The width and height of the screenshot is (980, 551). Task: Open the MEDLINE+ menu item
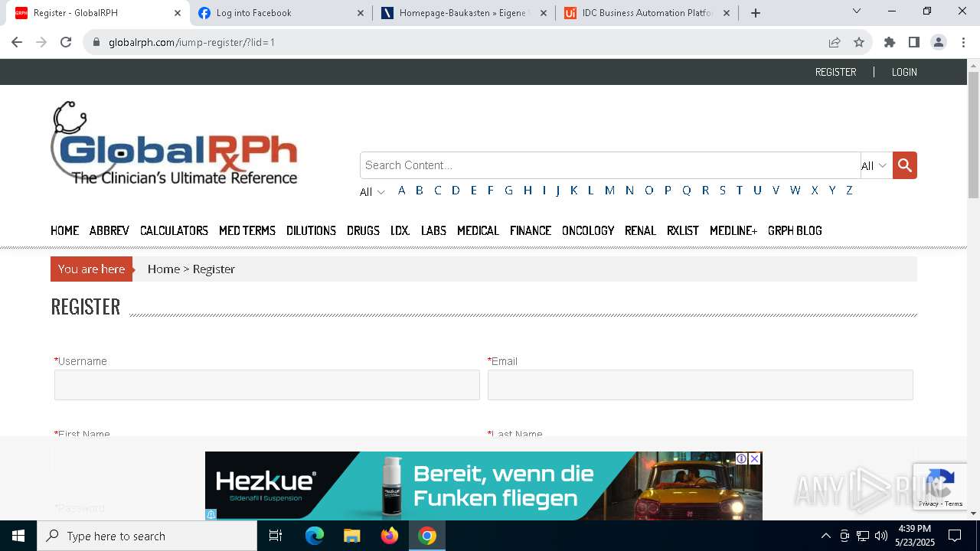733,230
